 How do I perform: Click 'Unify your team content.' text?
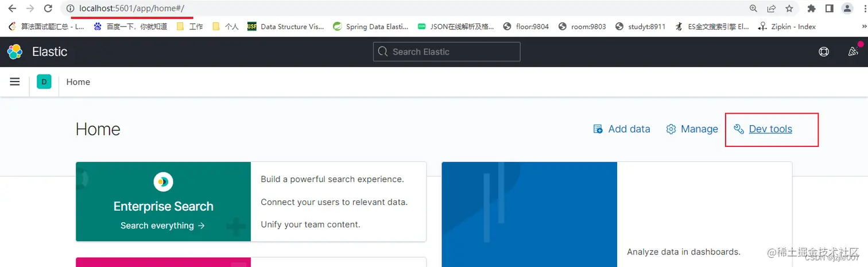click(311, 225)
